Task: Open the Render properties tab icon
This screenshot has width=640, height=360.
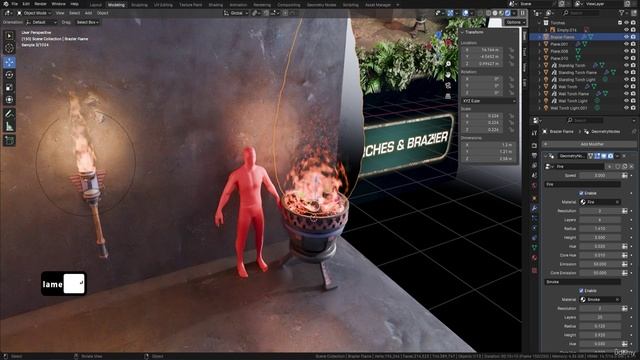Action: (x=534, y=145)
